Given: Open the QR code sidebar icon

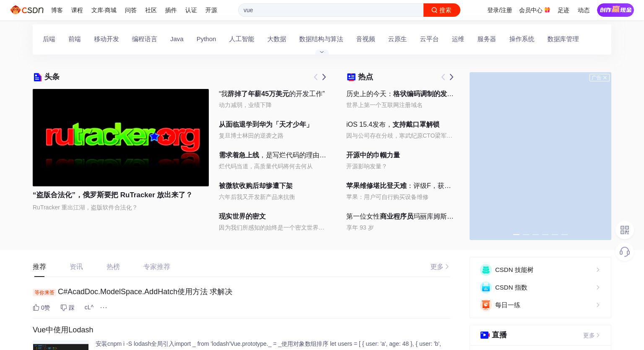Looking at the screenshot, I should 625,230.
